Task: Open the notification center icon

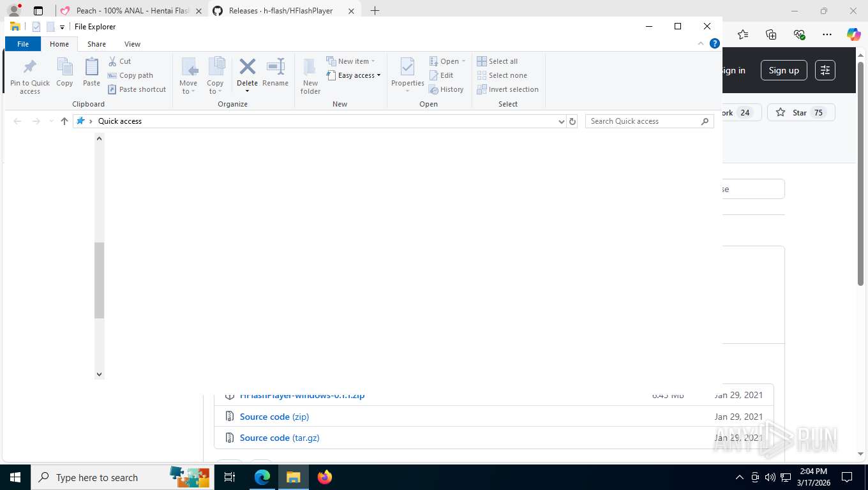Action: 847,477
